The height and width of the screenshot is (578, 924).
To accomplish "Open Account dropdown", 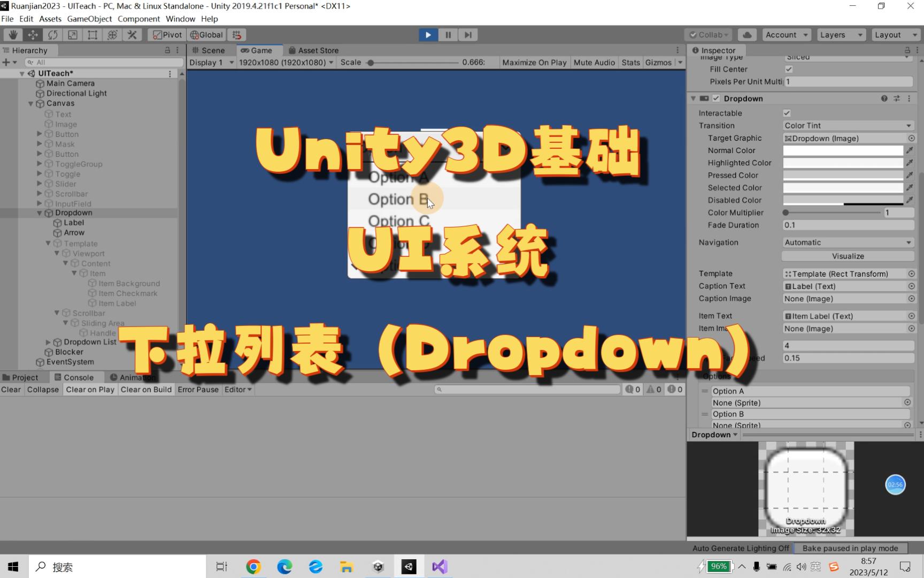I will tap(786, 35).
